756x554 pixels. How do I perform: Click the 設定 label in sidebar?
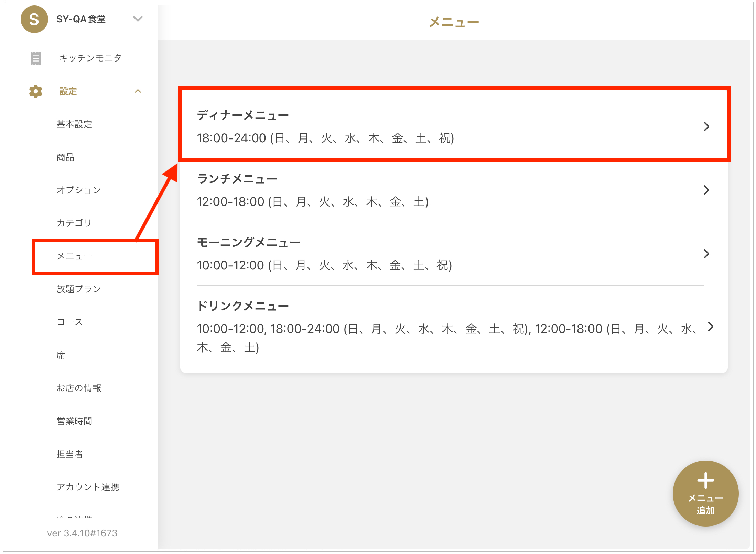[68, 91]
